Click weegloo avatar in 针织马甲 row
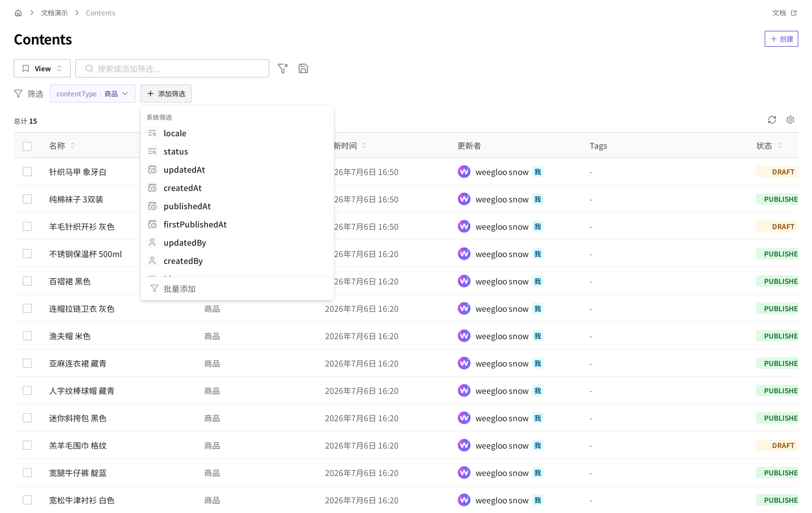The image size is (812, 513). pyautogui.click(x=464, y=172)
